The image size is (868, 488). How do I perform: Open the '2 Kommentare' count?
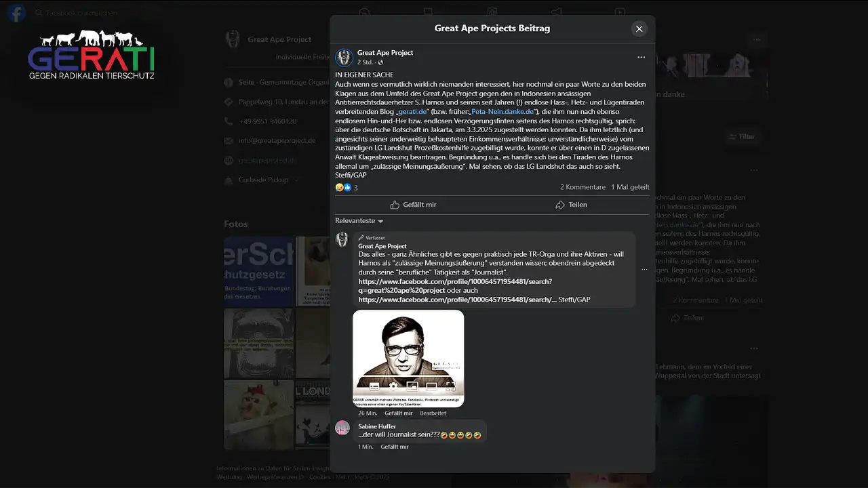click(x=583, y=187)
